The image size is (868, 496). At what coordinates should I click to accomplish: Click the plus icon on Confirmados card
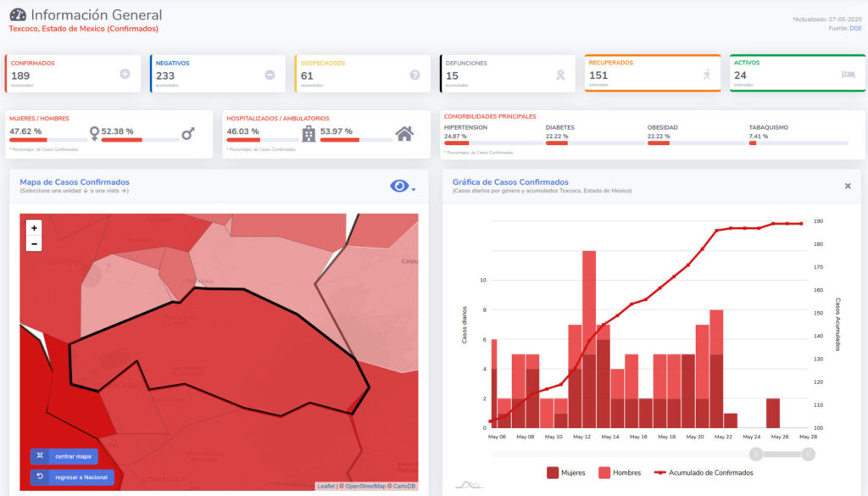pos(125,75)
